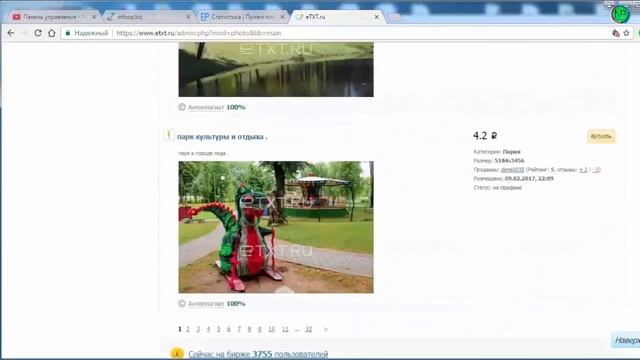Screen dimensions: 640x360
Task: Click the antiplagiat icon under the pond photo
Action: point(182,107)
